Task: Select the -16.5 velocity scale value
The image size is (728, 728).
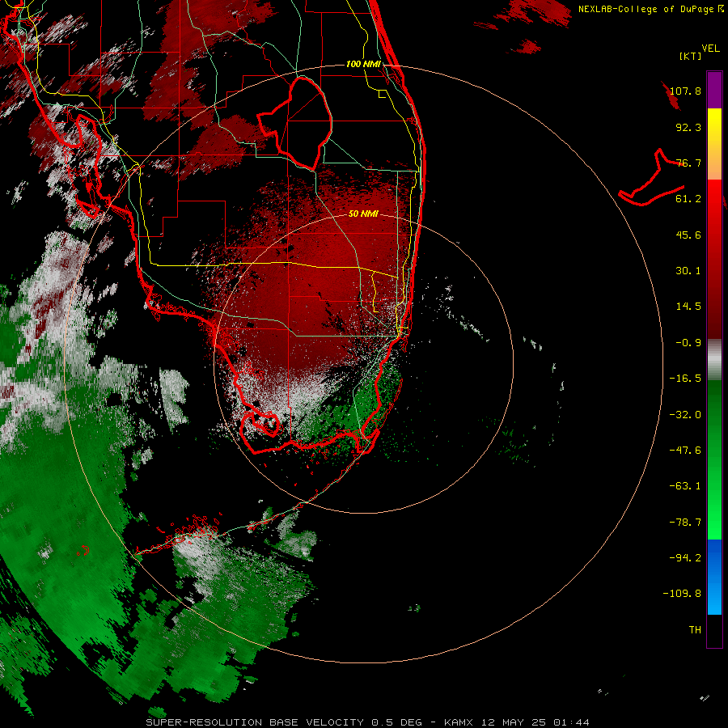Action: [x=685, y=379]
